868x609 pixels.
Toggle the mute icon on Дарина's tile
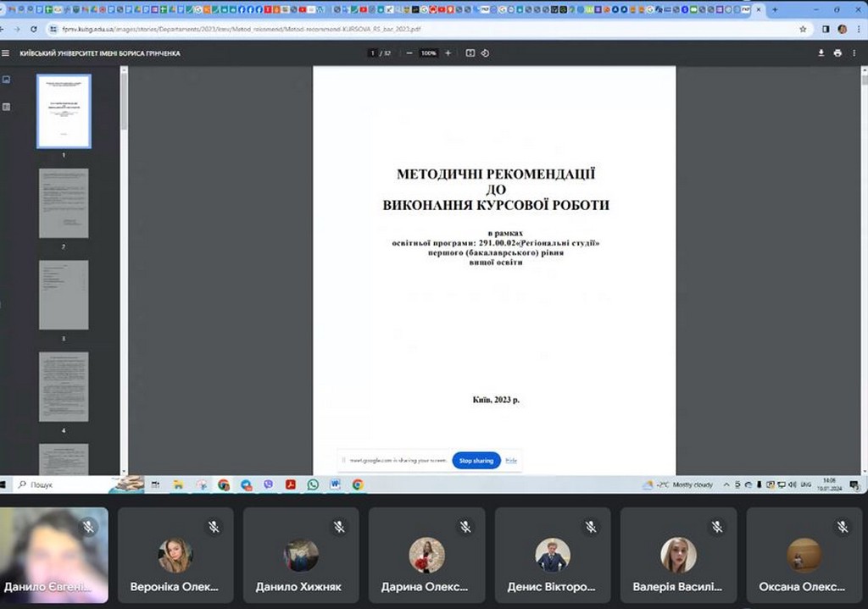click(x=465, y=526)
